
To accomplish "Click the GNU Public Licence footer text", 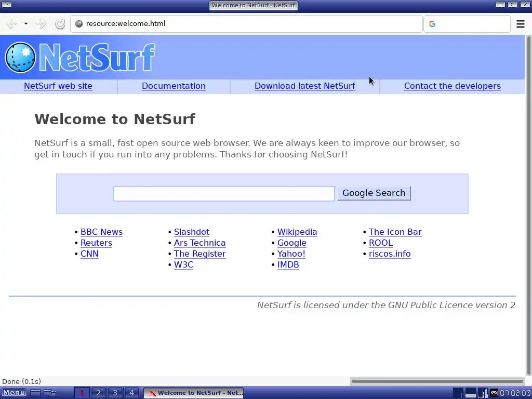I will (x=386, y=305).
